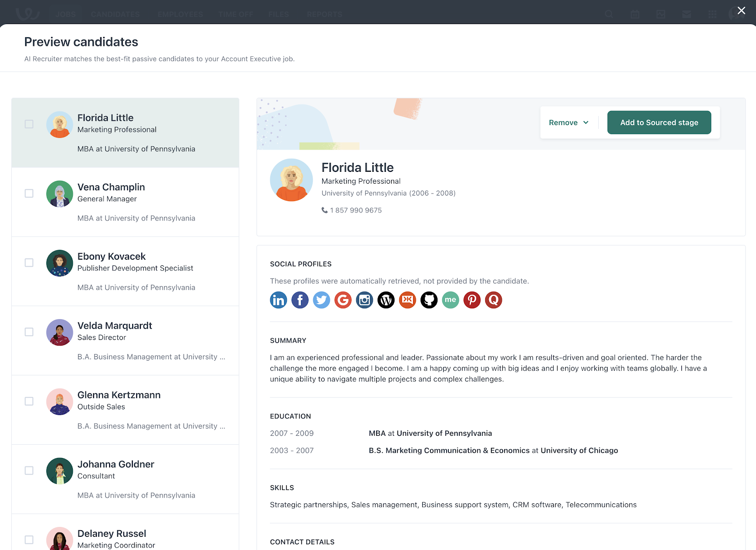Open the calendar icon in the navigation bar
Screen dimensions: 756x550
point(635,14)
